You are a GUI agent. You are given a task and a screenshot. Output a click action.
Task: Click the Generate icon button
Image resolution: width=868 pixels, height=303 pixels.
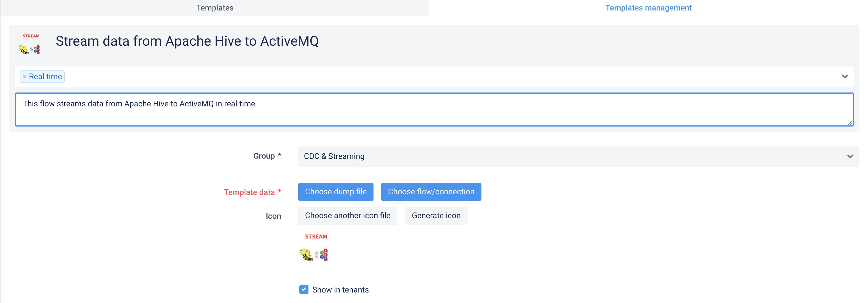click(436, 215)
